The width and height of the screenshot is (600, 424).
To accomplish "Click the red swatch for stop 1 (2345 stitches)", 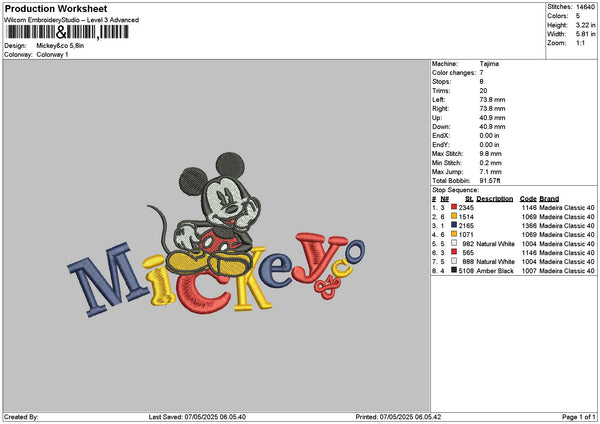I will point(454,207).
